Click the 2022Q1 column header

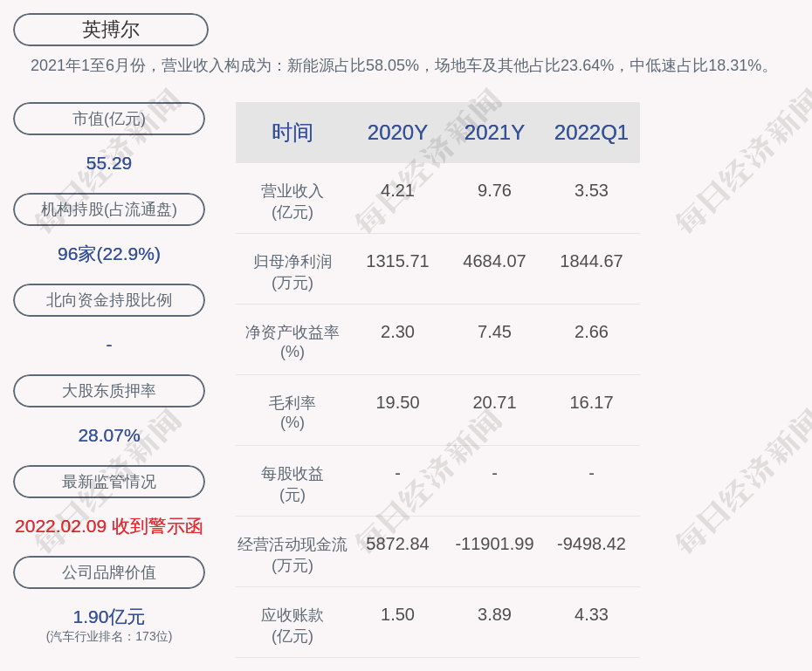click(591, 133)
